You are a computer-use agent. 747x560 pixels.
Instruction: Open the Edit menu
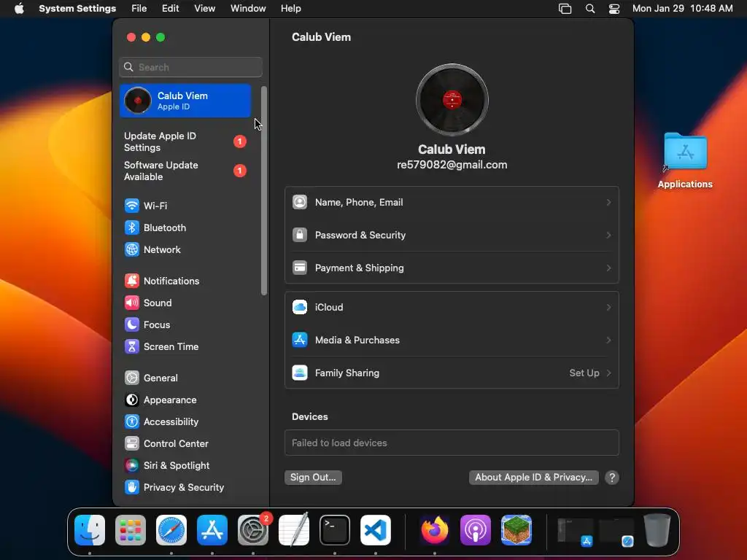171,9
